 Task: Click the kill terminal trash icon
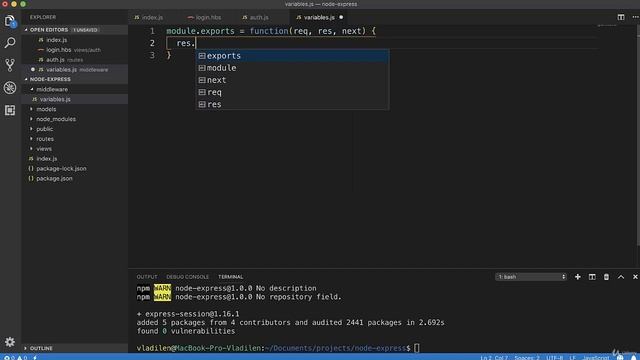[x=606, y=277]
